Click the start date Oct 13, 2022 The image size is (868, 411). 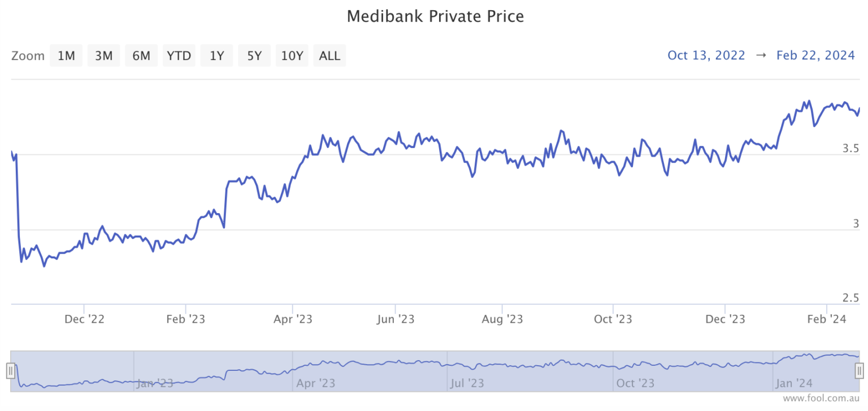pyautogui.click(x=706, y=55)
